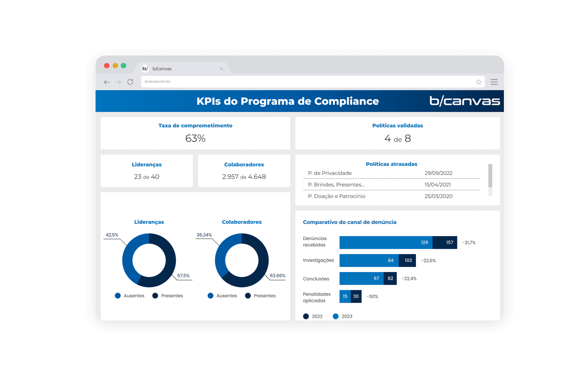
Task: Click the 103 segment of Investigações bar
Action: 407,260
